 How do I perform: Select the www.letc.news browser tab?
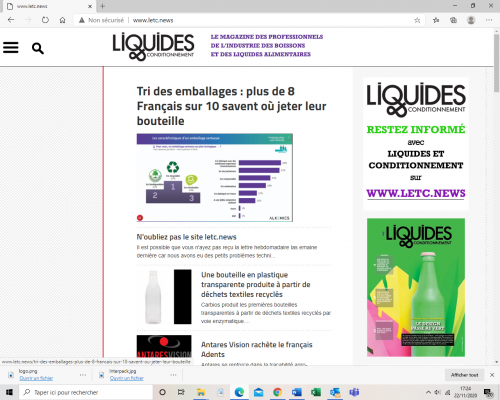pyautogui.click(x=49, y=6)
